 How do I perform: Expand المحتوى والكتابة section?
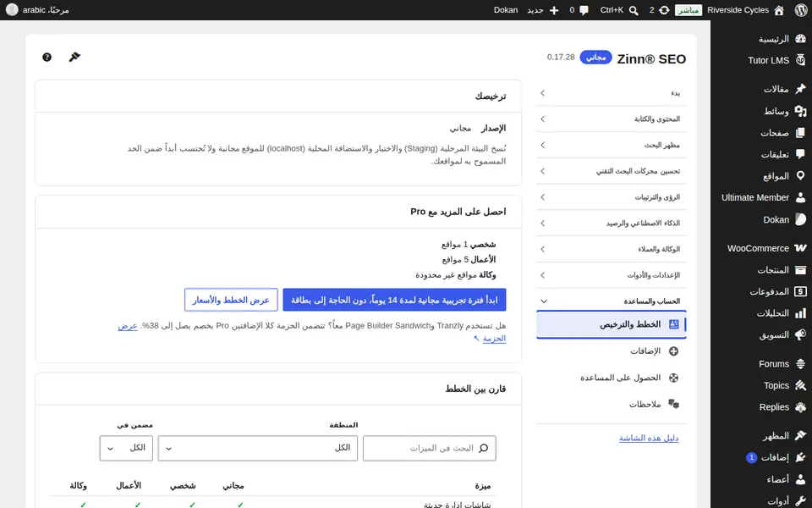(x=612, y=119)
